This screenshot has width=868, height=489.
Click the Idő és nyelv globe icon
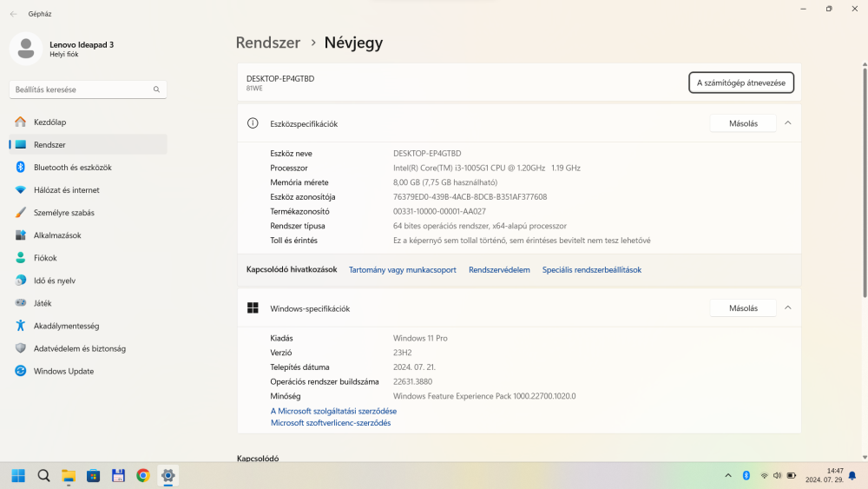coord(20,281)
